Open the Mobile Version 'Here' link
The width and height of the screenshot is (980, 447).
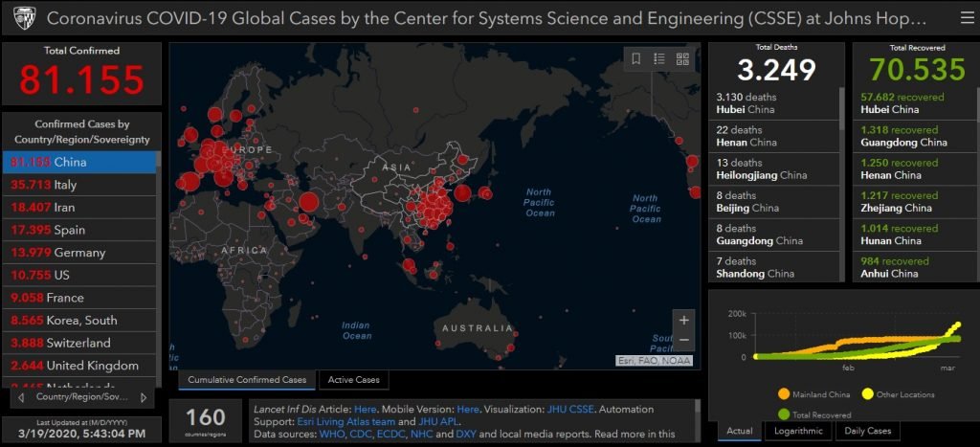click(467, 410)
